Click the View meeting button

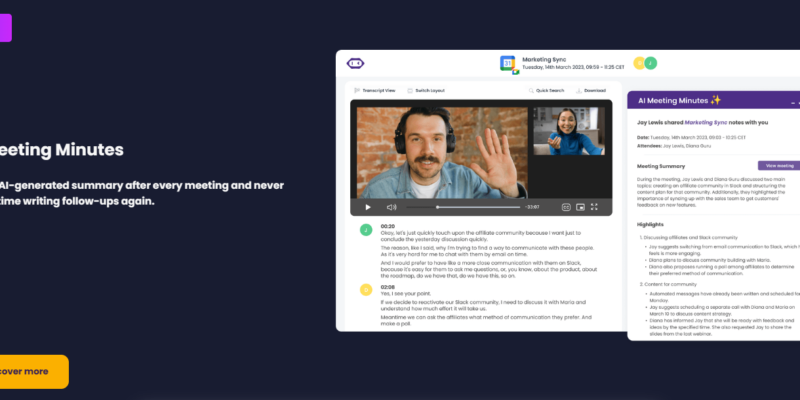pyautogui.click(x=780, y=166)
